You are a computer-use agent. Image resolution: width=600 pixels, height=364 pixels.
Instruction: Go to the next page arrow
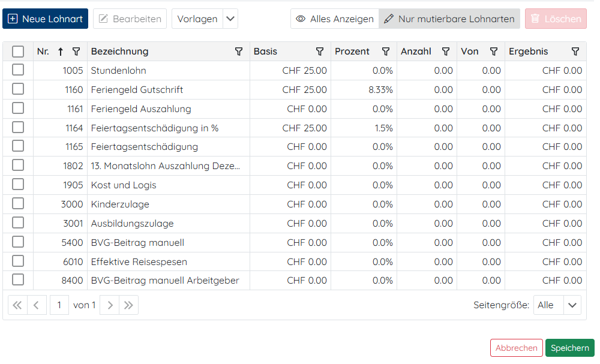pos(109,305)
